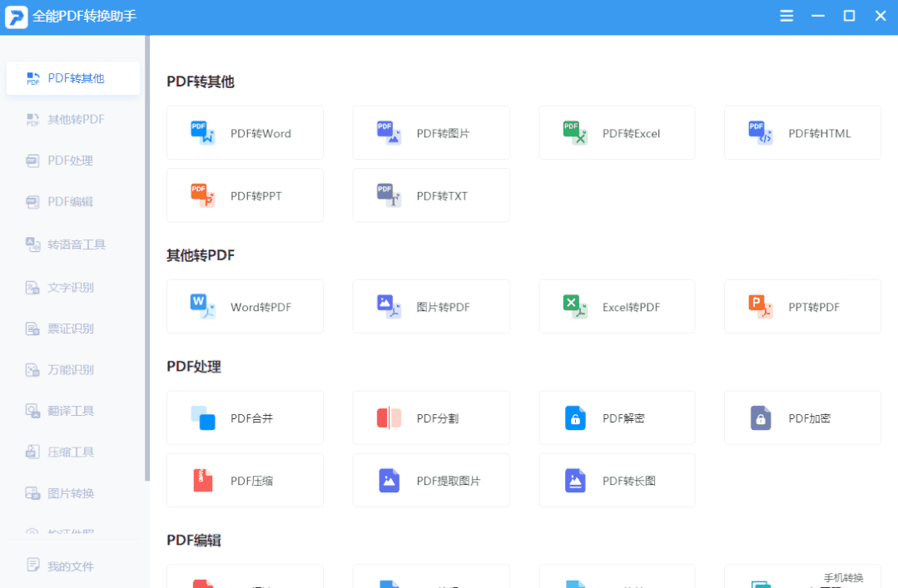Open the PDF转Word conversion icon
This screenshot has height=588, width=898.
(x=203, y=133)
